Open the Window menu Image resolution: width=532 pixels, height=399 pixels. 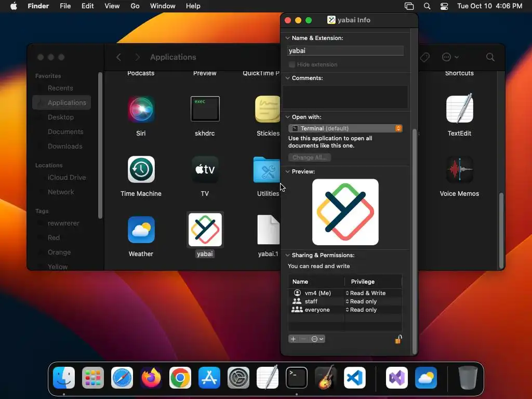pyautogui.click(x=163, y=6)
